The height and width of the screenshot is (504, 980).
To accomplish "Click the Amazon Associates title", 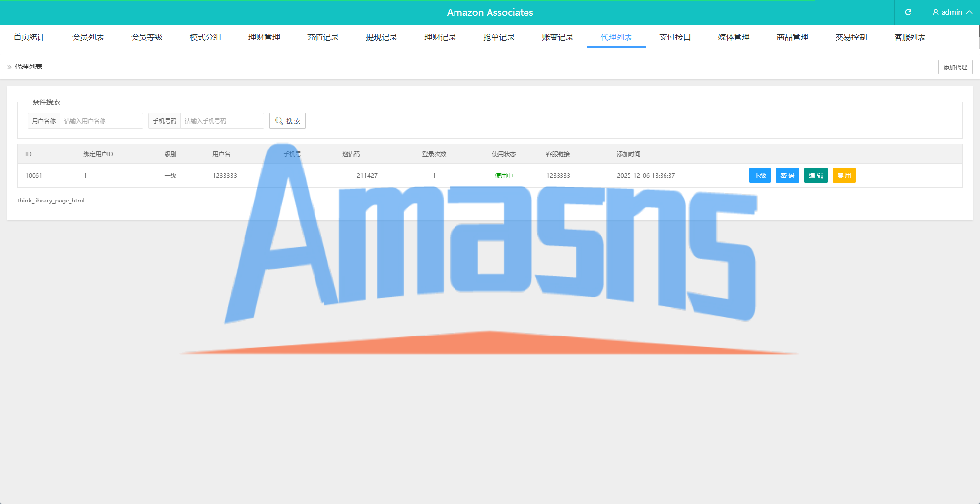I will 490,12.
